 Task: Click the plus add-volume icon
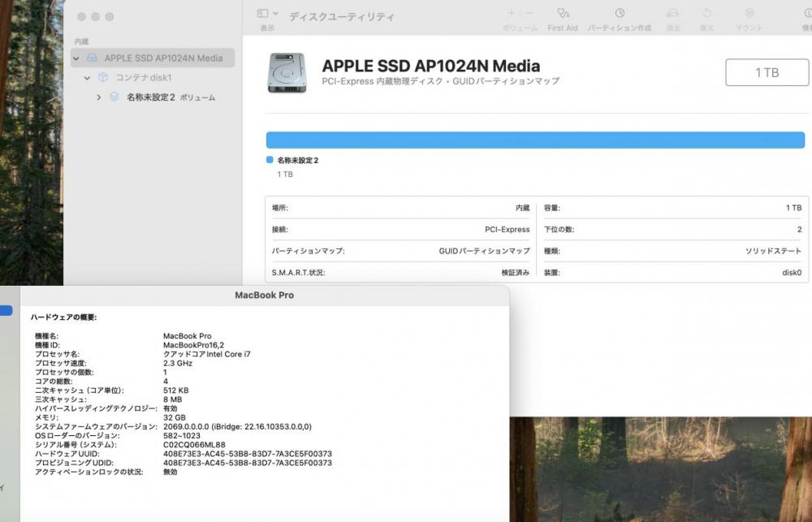point(512,13)
